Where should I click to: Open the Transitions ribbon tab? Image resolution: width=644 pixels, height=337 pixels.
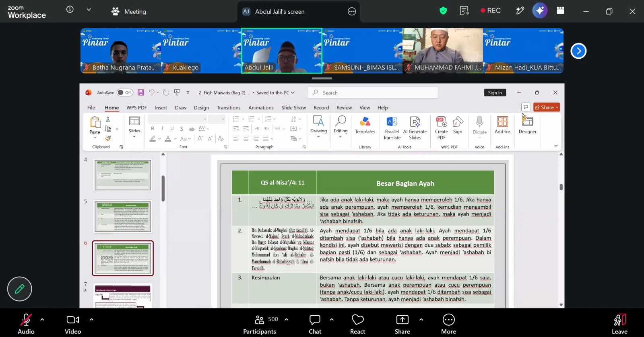coord(229,108)
